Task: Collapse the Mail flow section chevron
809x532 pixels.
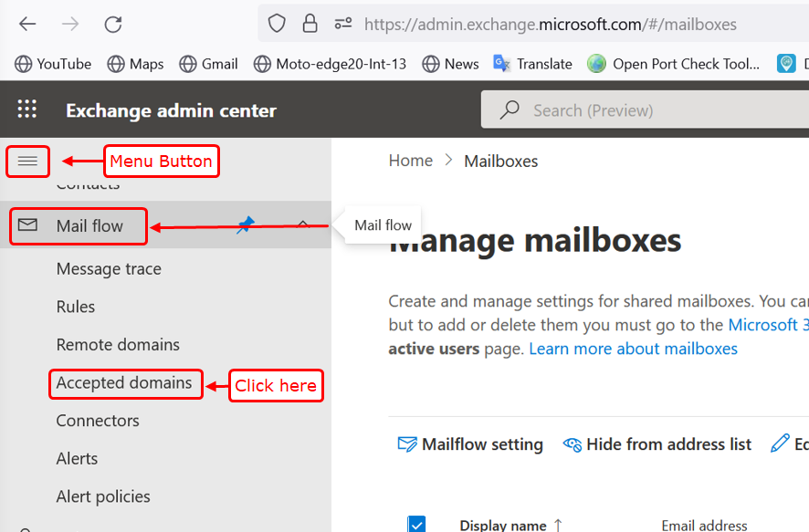Action: point(303,225)
